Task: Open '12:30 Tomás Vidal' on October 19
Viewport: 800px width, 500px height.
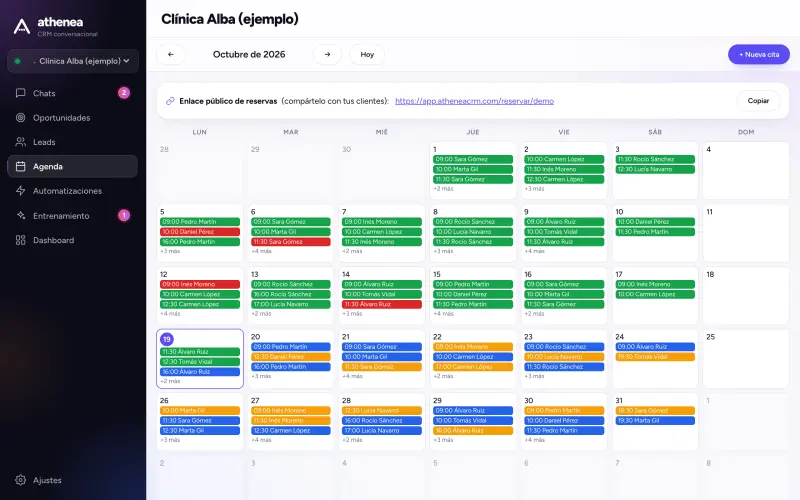Action: [200, 362]
